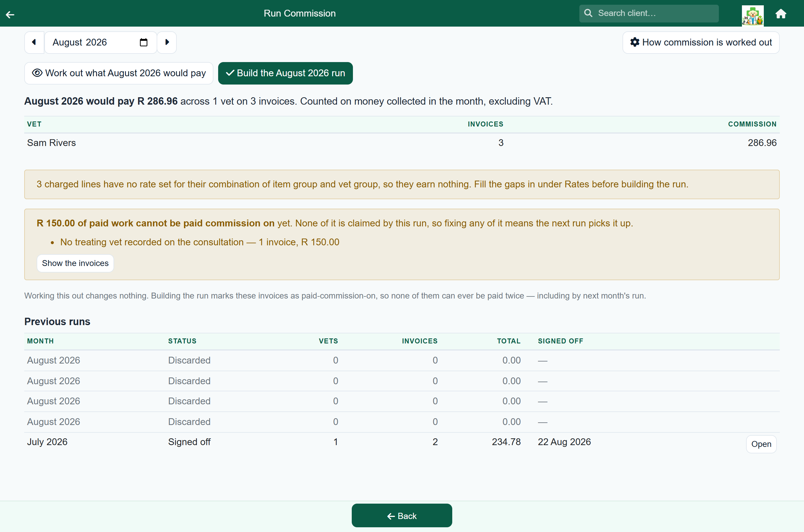
Task: Click the TOTAL column header
Action: tap(508, 341)
